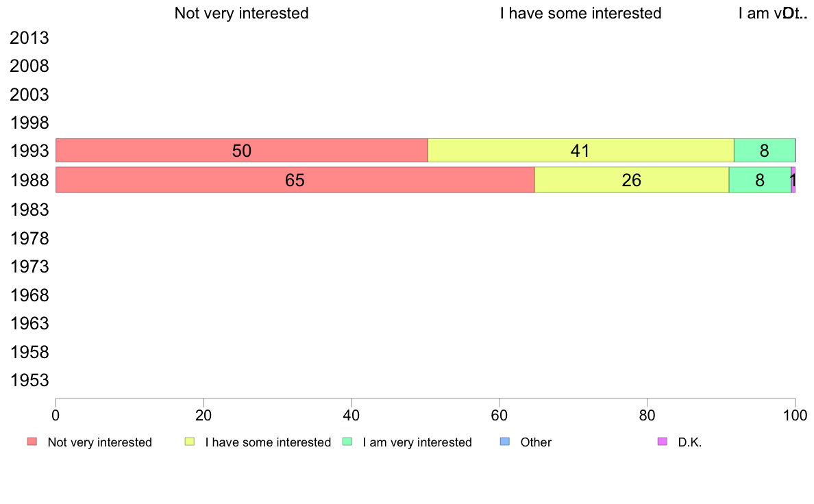The width and height of the screenshot is (814, 504).
Task: Click the yellow I have some interested legend swatch
Action: click(x=190, y=442)
